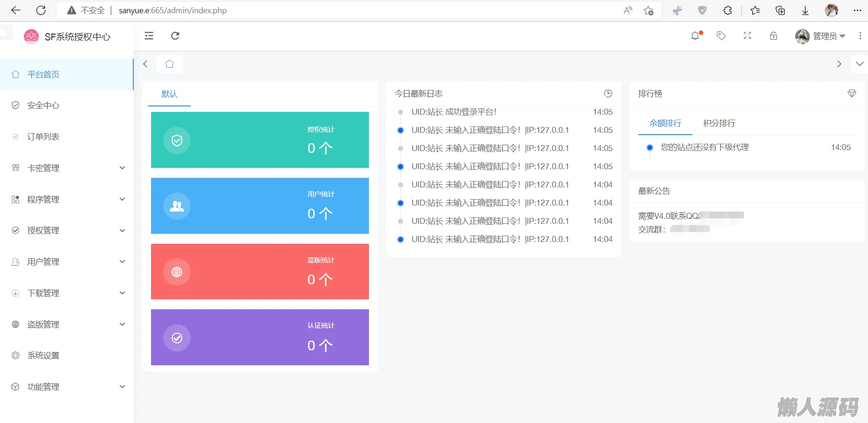
Task: Toggle sidebar collapse with the menu icon
Action: coord(149,36)
